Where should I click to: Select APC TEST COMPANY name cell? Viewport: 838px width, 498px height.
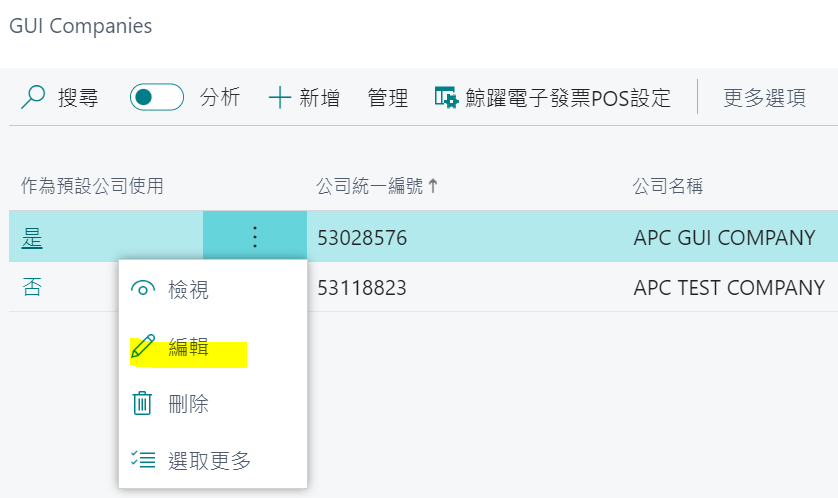[729, 288]
